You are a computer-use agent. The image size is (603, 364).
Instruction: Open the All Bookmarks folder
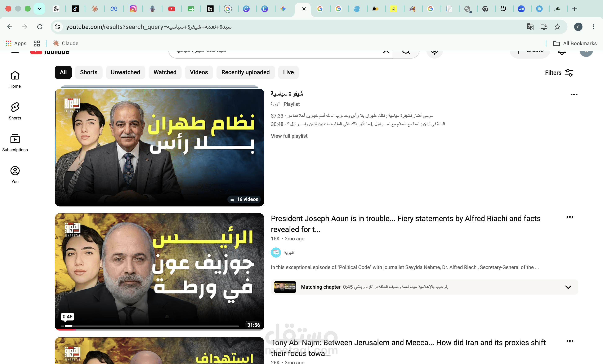[575, 44]
